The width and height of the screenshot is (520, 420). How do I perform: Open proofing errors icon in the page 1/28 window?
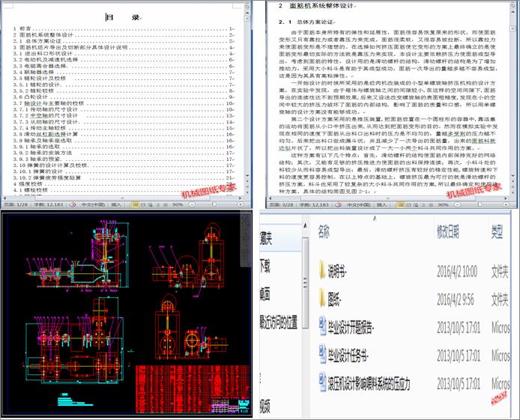click(x=73, y=204)
